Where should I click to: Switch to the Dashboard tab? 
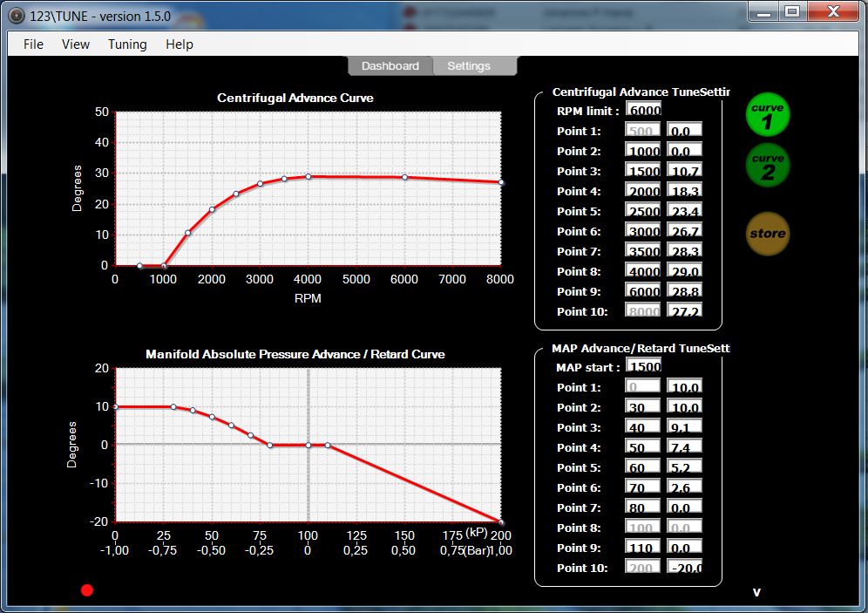(x=390, y=66)
